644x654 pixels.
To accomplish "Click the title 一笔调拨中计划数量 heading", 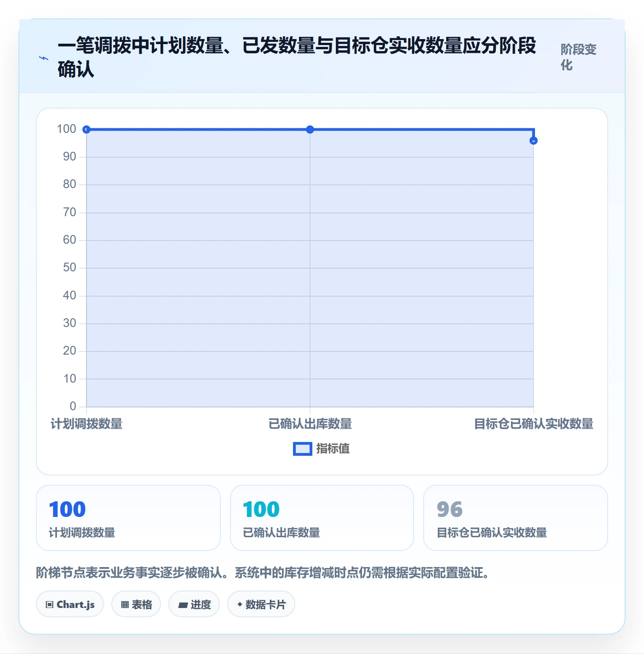I will (297, 57).
